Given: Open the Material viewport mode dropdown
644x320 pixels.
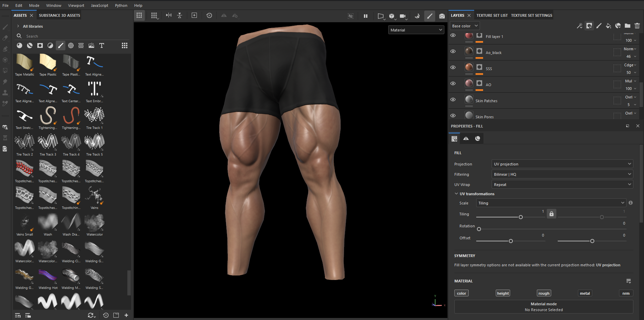Looking at the screenshot, I should 416,30.
